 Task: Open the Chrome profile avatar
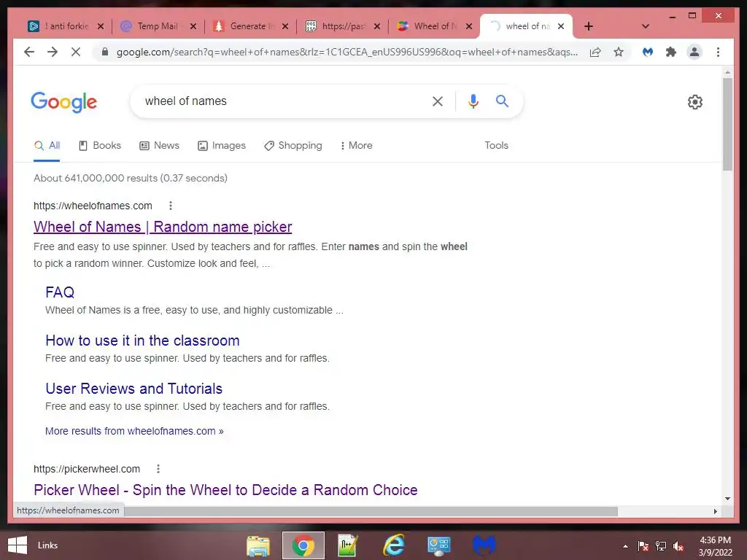694,52
